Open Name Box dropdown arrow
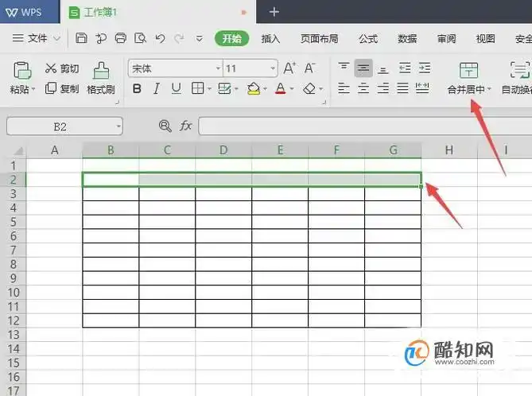Image resolution: width=532 pixels, height=396 pixels. click(118, 126)
